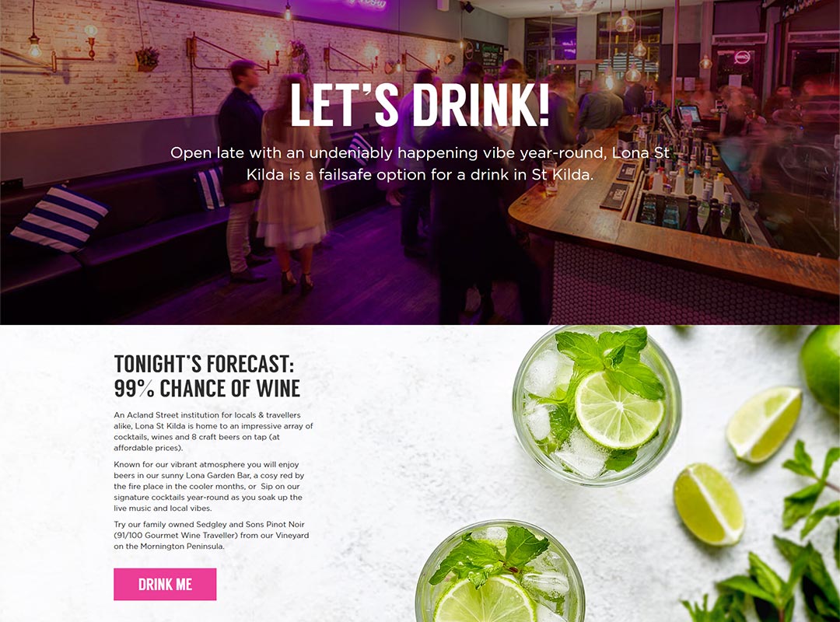Click the LET'S DRINK! hero heading

(420, 104)
